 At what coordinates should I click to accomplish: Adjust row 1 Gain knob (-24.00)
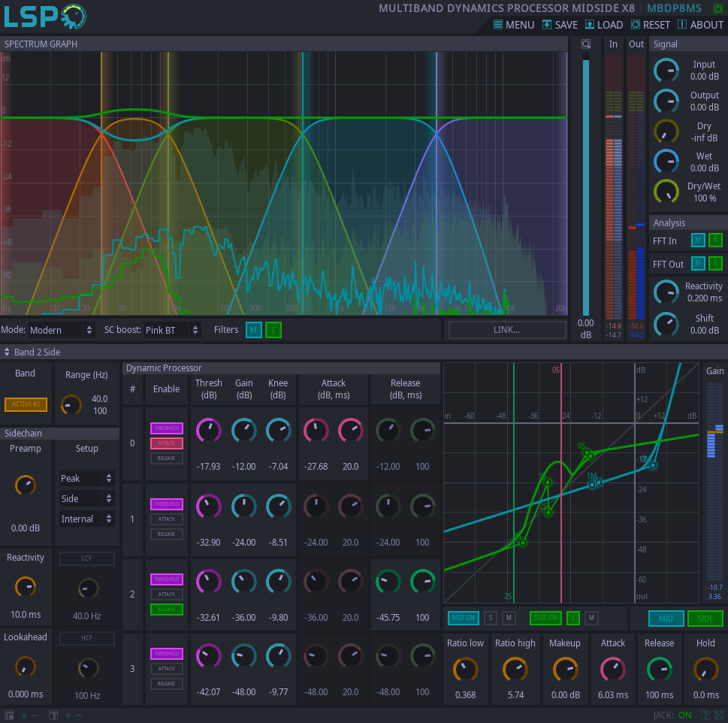click(x=243, y=506)
